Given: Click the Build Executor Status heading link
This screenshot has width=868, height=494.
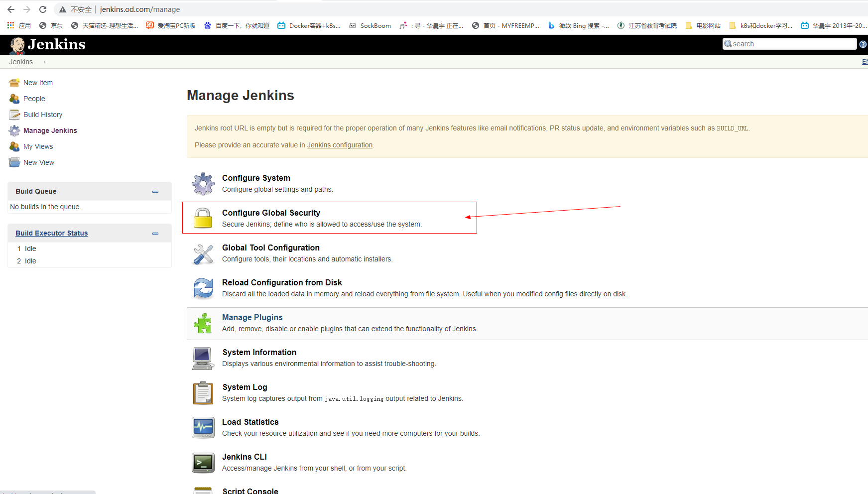Looking at the screenshot, I should pos(52,233).
